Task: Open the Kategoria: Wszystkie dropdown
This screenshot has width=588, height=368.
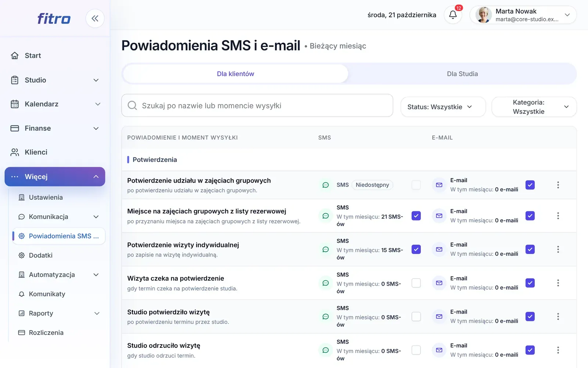Action: [534, 107]
